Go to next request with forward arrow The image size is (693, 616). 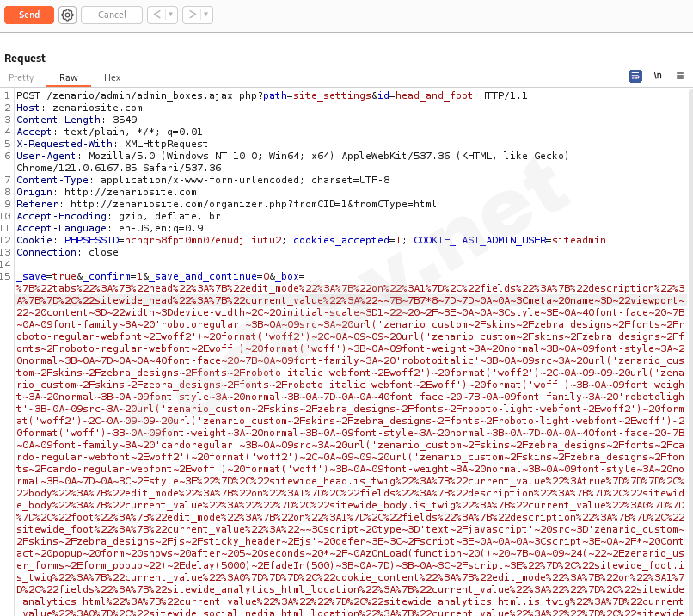[x=193, y=15]
